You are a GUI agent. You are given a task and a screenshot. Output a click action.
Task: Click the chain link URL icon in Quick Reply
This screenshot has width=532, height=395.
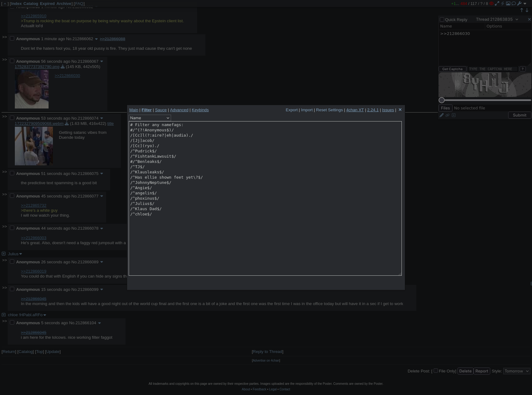[x=448, y=115]
